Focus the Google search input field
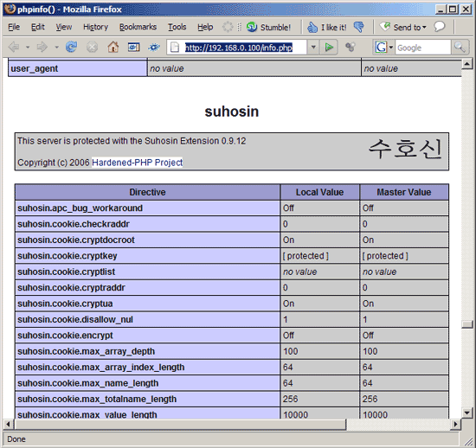This screenshot has width=476, height=448. click(x=423, y=48)
